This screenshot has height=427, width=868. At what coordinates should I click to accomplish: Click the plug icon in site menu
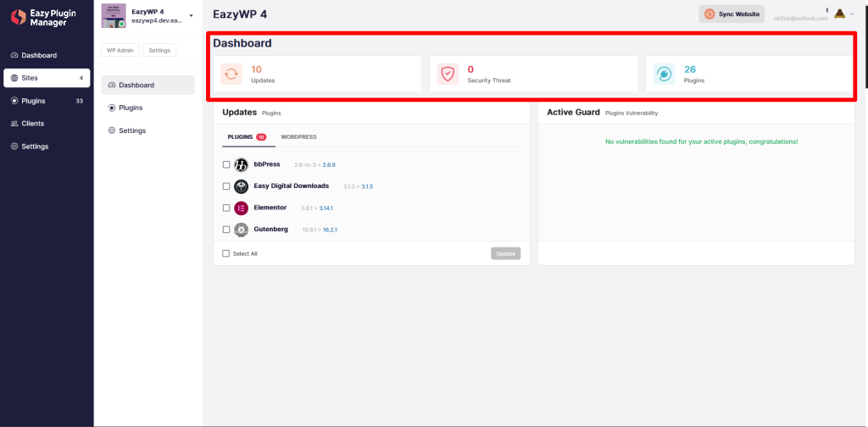tap(112, 108)
